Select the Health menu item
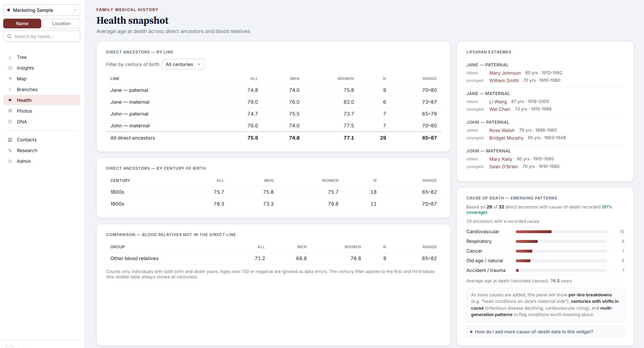This screenshot has width=644, height=348. click(42, 100)
